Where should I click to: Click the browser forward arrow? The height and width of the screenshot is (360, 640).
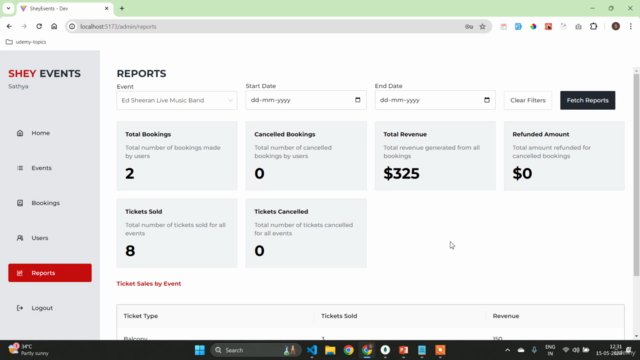pos(24,27)
